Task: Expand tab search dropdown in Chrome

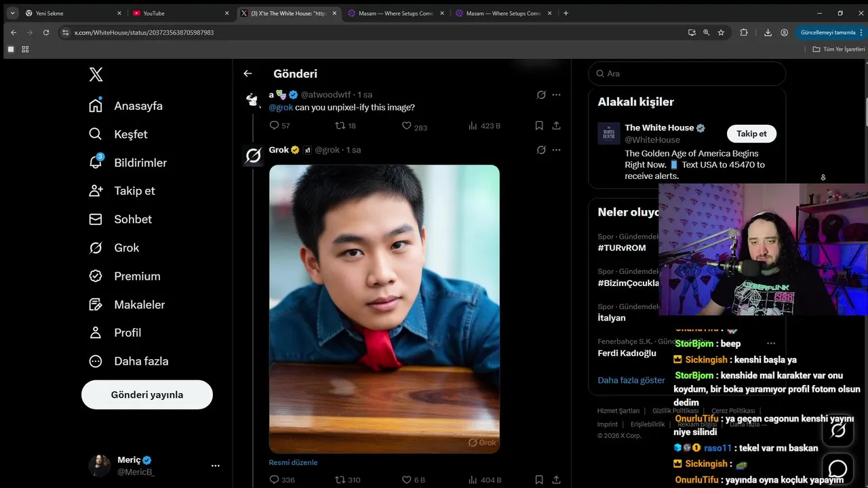Action: 12,13
